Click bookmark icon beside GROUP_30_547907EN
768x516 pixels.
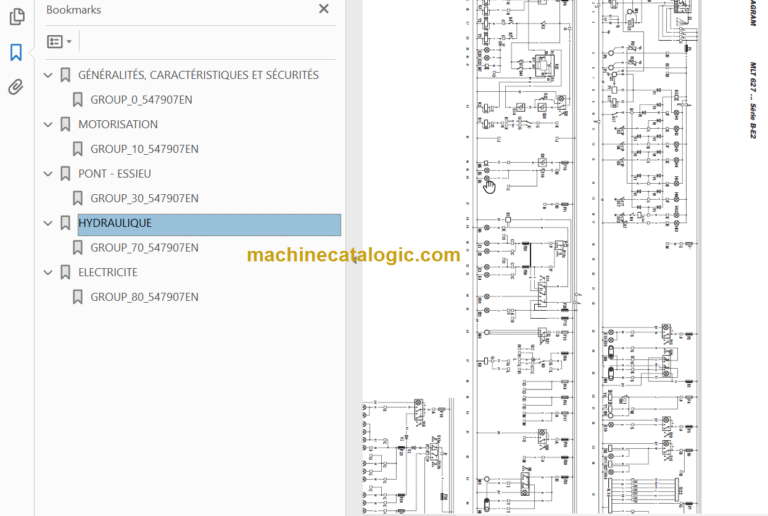click(x=77, y=198)
